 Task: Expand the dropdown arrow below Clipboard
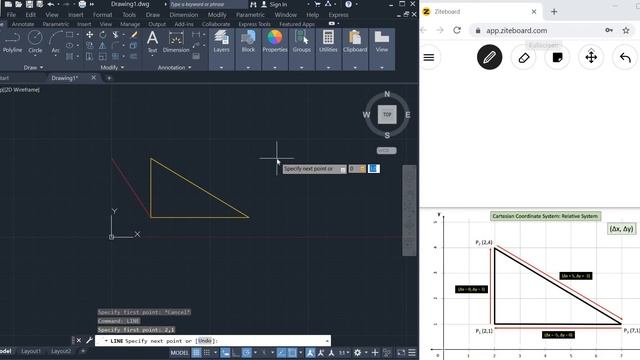(355, 67)
